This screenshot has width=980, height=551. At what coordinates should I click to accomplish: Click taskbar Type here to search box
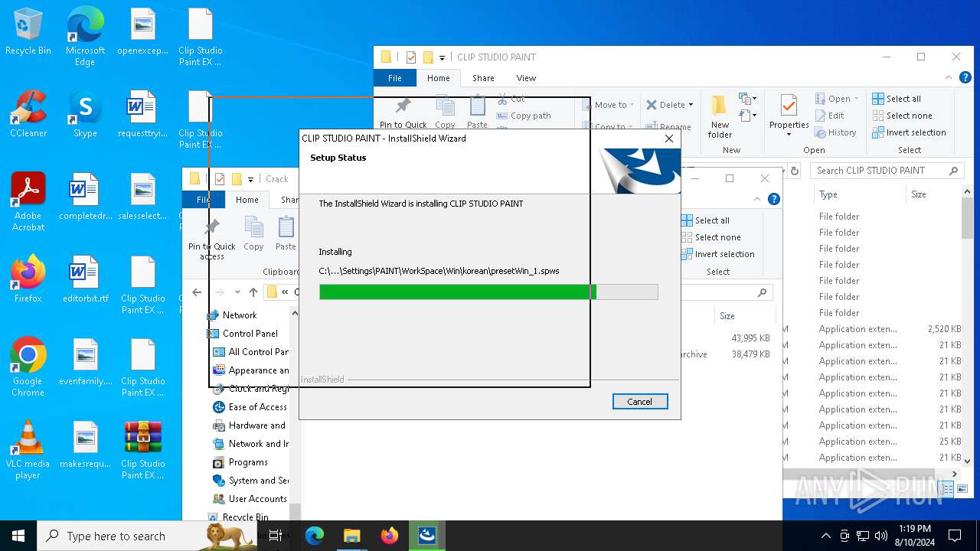147,536
